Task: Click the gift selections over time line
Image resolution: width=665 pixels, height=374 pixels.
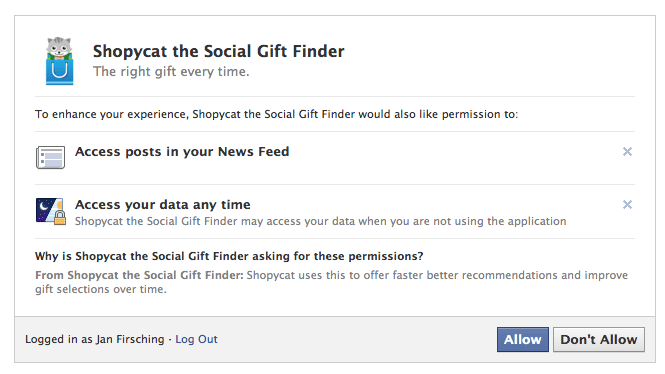Action: pyautogui.click(x=101, y=289)
